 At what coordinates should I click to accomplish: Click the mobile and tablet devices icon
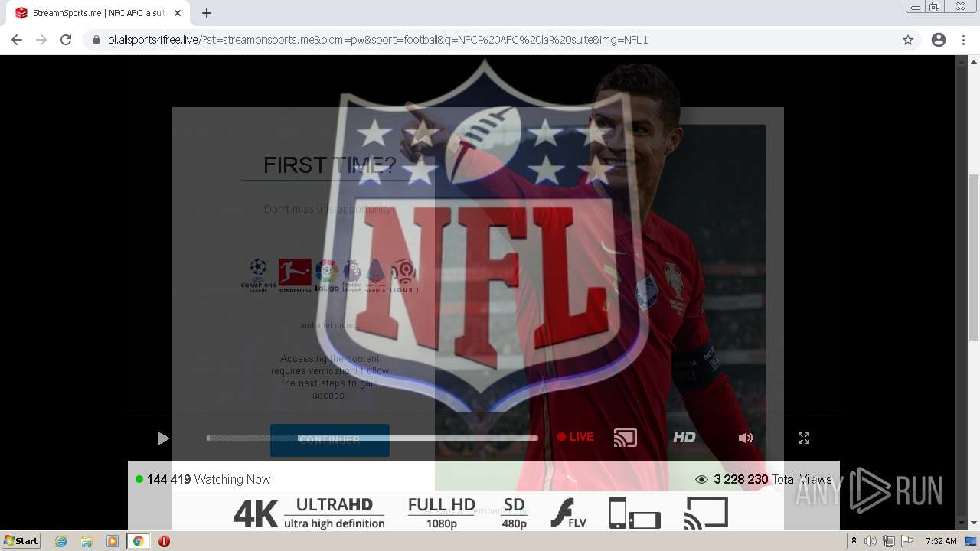[x=635, y=514]
